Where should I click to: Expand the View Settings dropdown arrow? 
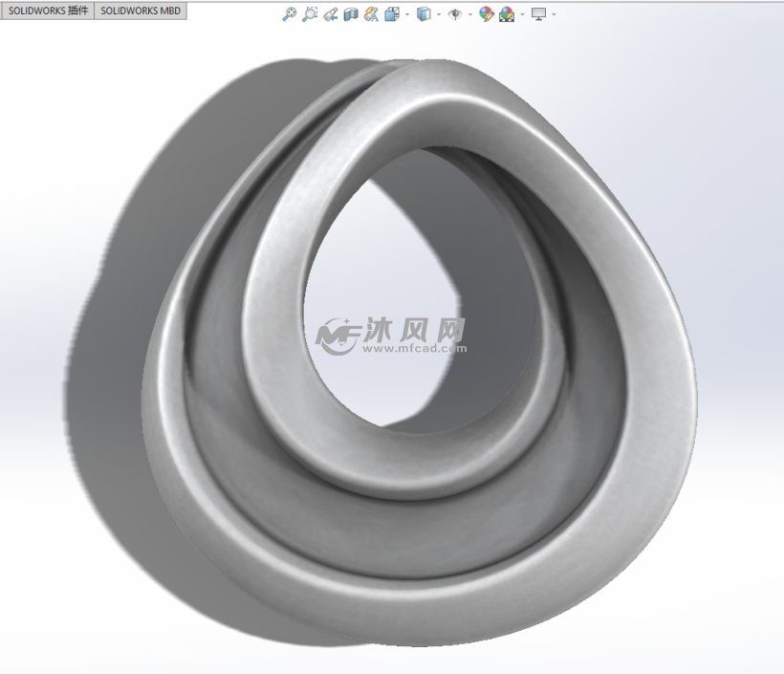click(x=554, y=14)
